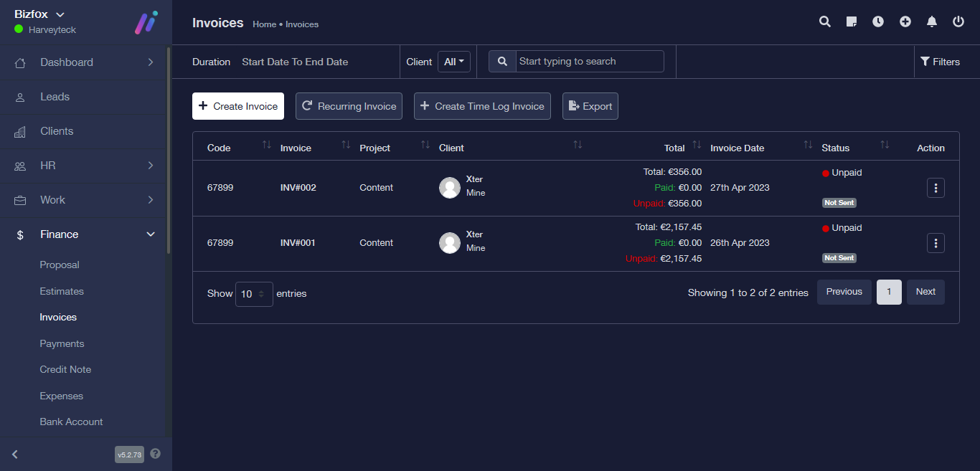Open the search magnifier icon in header

point(825,22)
